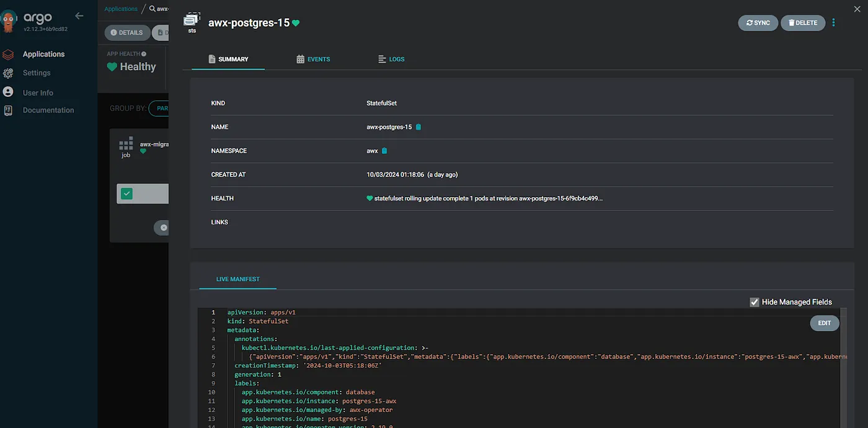The height and width of the screenshot is (428, 868).
Task: Copy the awx namespace to clipboard
Action: click(384, 151)
